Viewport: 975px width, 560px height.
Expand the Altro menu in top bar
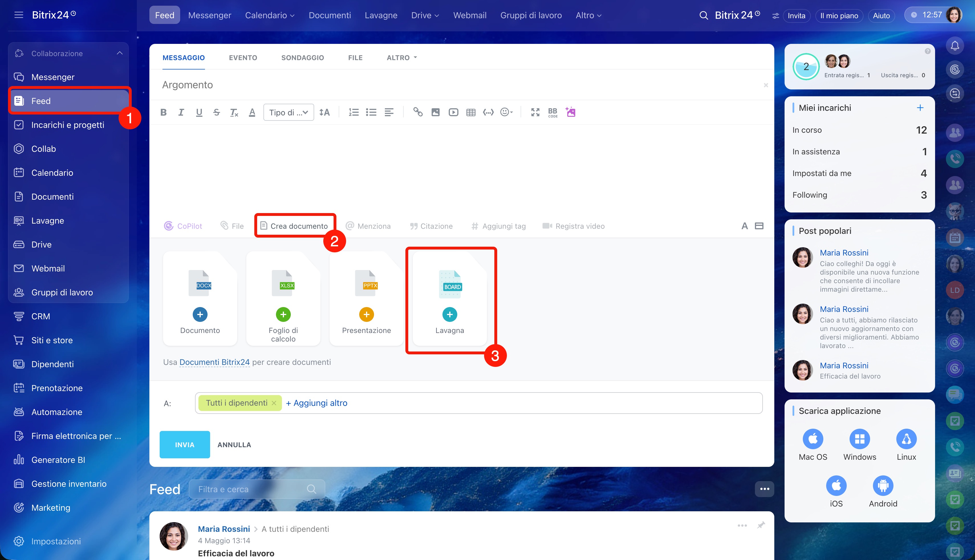[x=588, y=15]
